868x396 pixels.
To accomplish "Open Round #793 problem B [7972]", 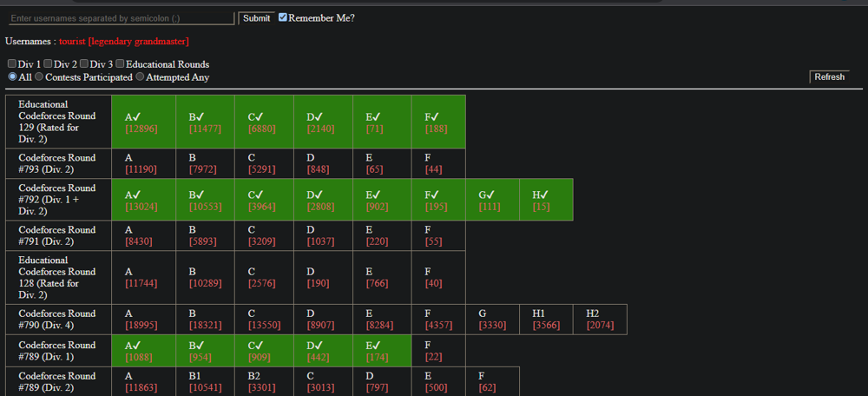I will (x=205, y=163).
